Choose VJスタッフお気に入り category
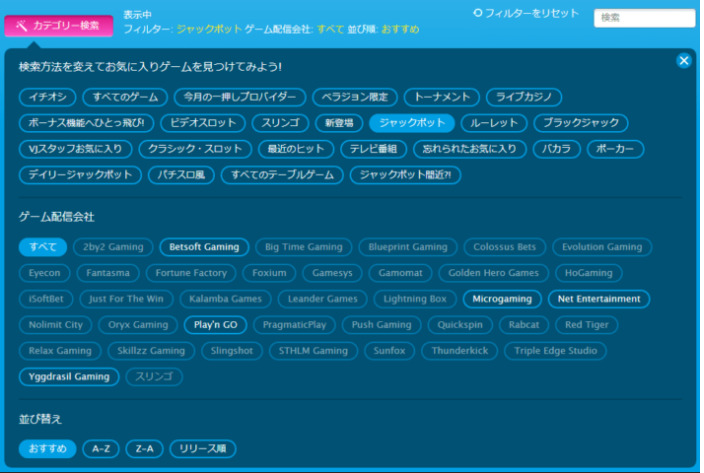 point(75,149)
